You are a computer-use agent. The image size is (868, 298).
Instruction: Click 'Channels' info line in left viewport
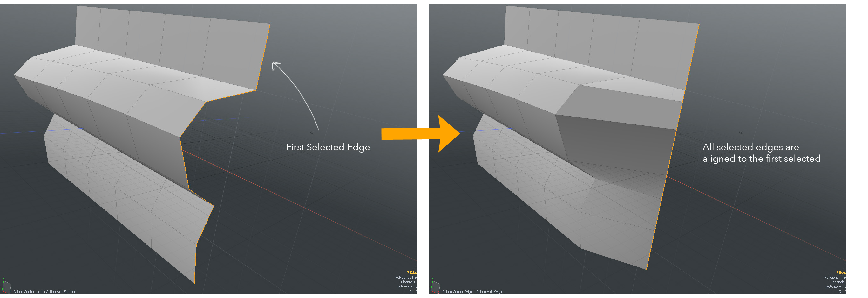(x=408, y=282)
